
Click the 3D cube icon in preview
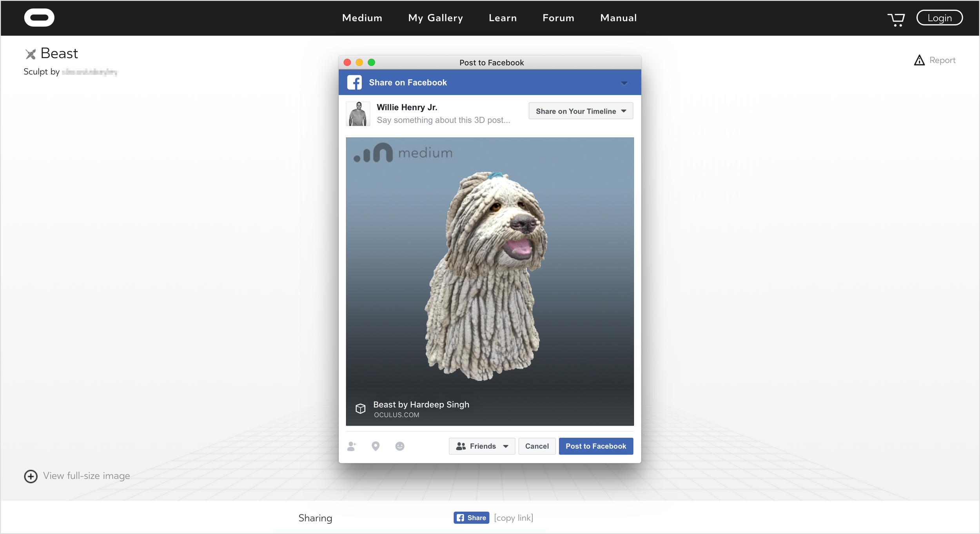[x=360, y=408]
